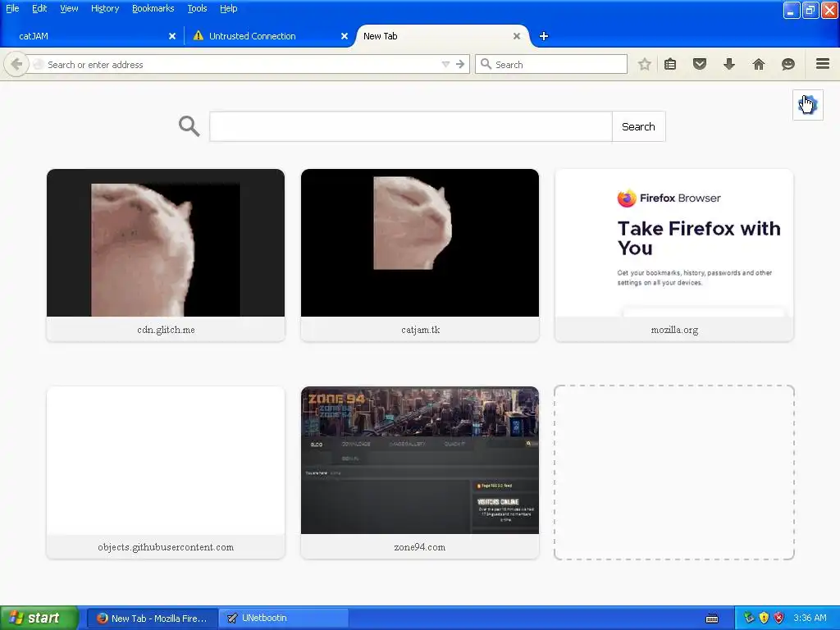Select the New Tab tab
Image resolution: width=840 pixels, height=630 pixels.
[x=442, y=36]
